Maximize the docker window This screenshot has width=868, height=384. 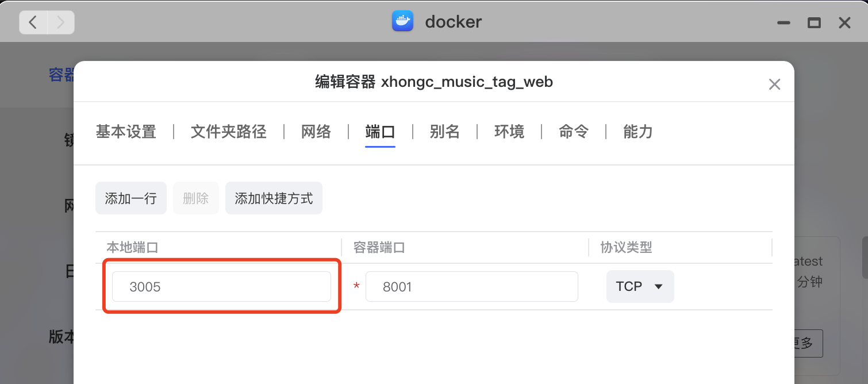pyautogui.click(x=814, y=23)
